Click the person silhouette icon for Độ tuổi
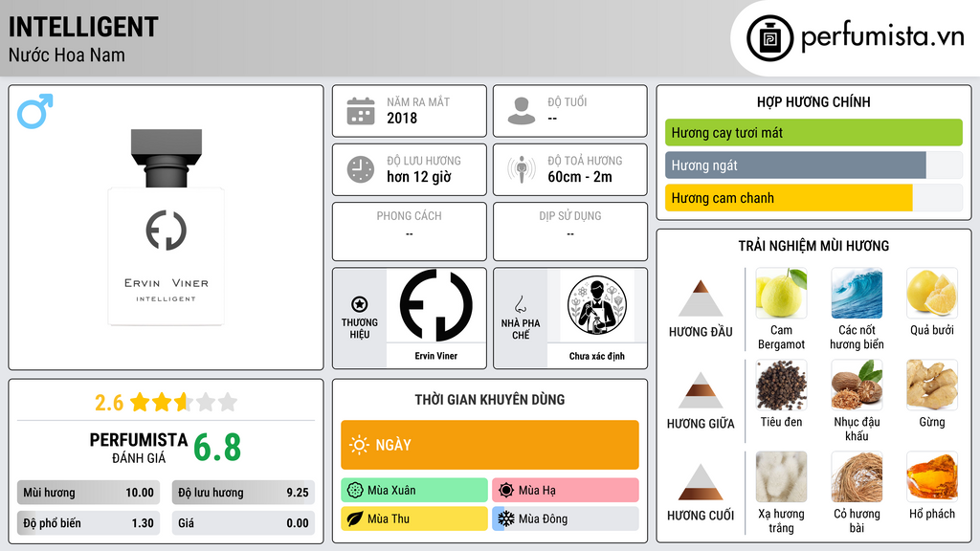 coord(522,111)
